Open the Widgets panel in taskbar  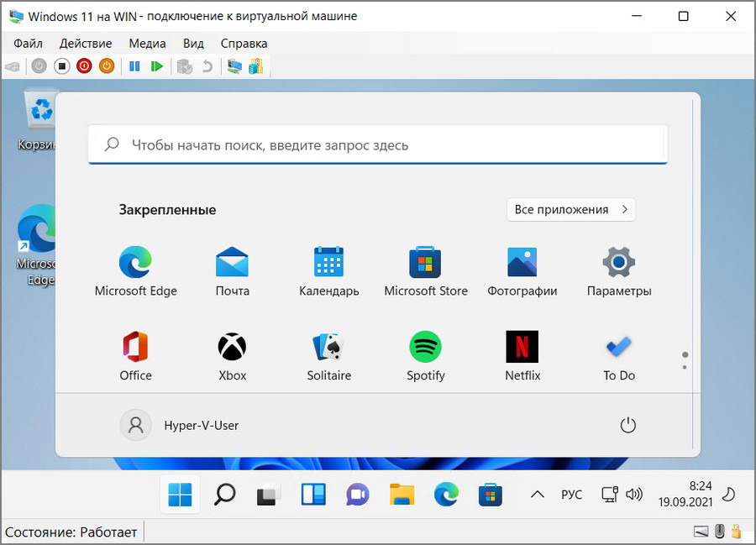tap(313, 495)
